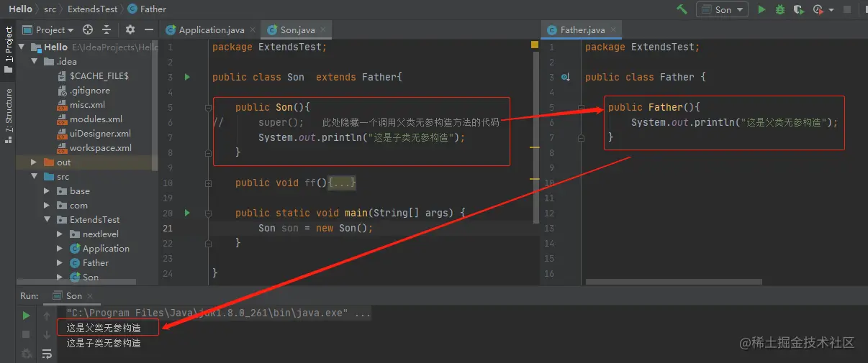Click the run gutter arrow beside main method
Image resolution: width=868 pixels, height=363 pixels.
tap(187, 213)
